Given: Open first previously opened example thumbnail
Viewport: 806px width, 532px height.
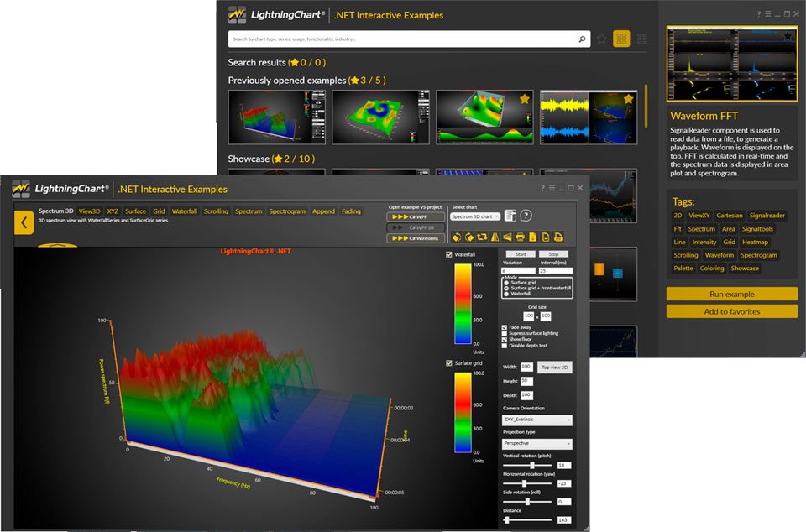Looking at the screenshot, I should tap(276, 117).
